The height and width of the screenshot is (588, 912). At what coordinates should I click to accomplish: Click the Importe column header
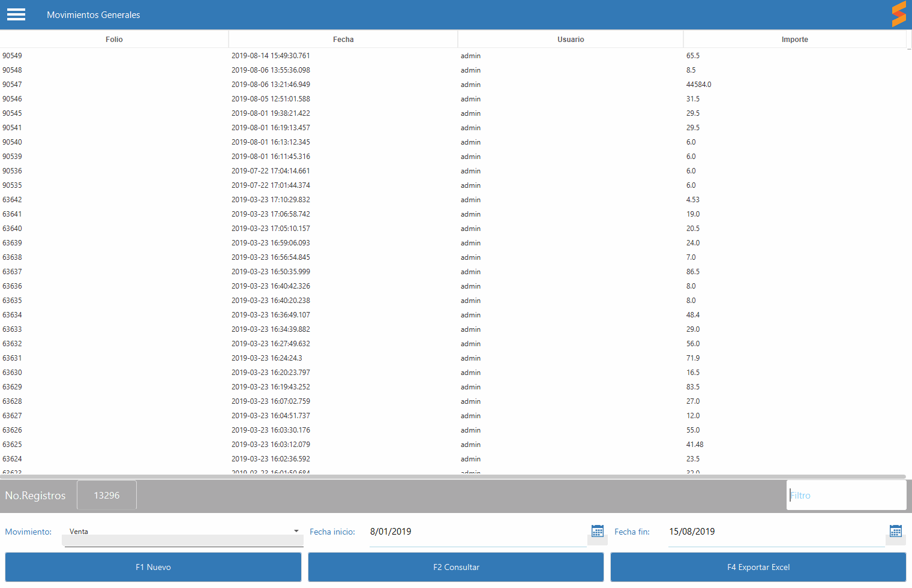point(794,40)
